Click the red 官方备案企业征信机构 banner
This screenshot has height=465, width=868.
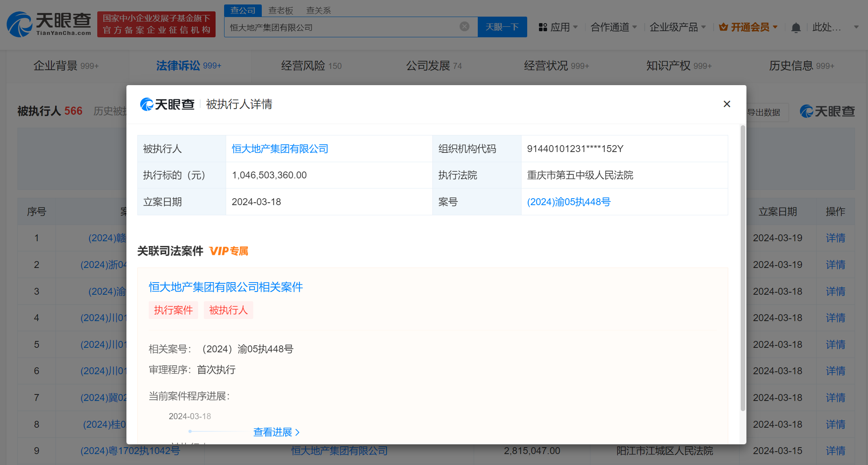(156, 24)
